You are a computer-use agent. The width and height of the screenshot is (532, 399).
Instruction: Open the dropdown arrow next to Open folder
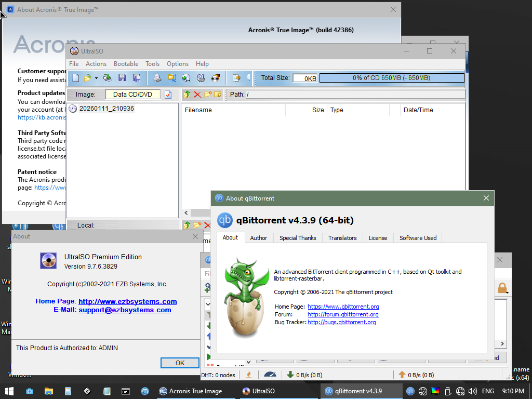tap(96, 78)
